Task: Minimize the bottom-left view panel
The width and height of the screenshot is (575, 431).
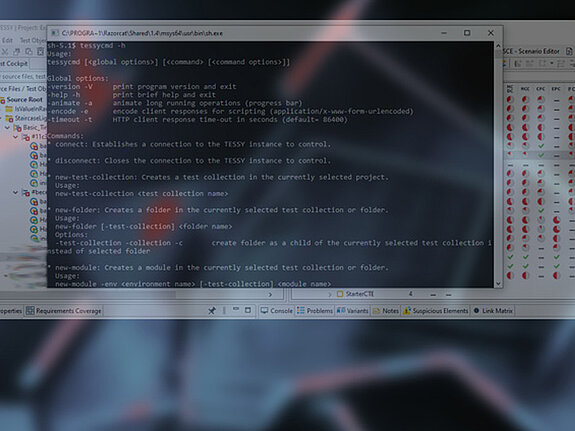Action: 236,310
